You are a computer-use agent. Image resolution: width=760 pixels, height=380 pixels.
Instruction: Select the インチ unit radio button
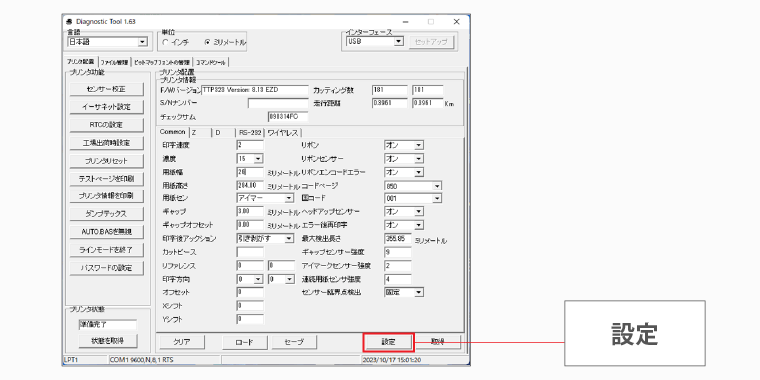coord(165,43)
